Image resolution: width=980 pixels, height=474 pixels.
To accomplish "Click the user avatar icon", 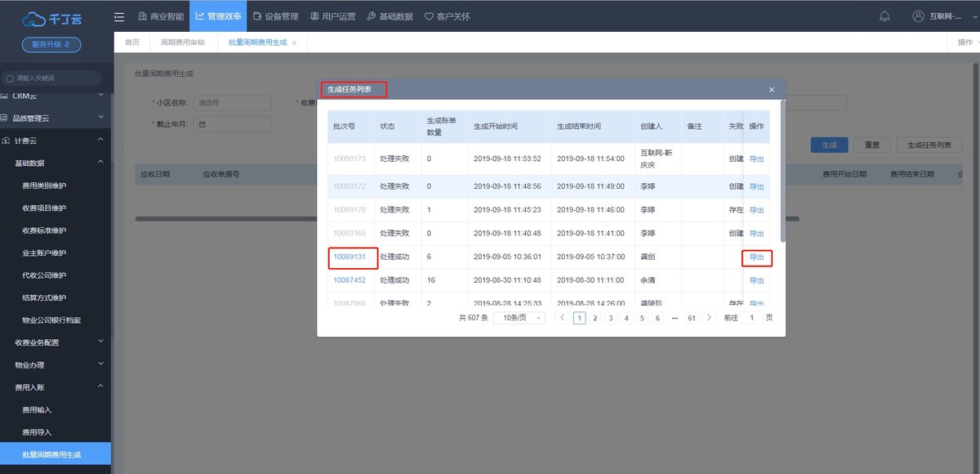I will coord(918,16).
